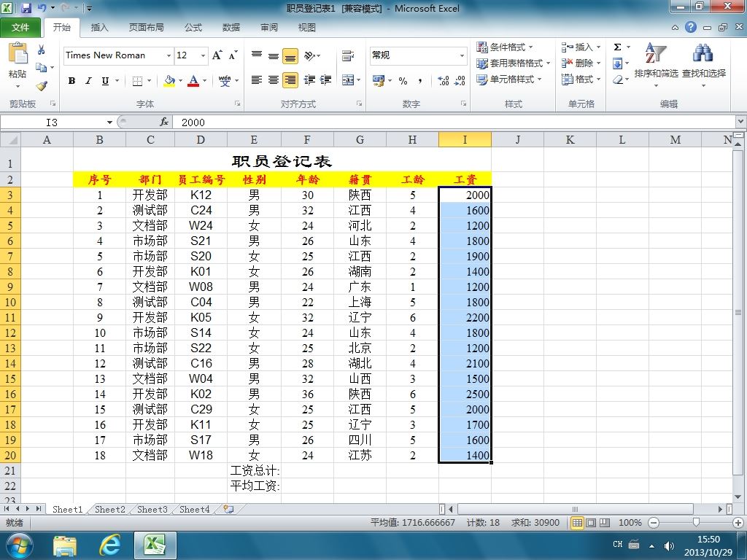Image resolution: width=747 pixels, height=560 pixels.
Task: Select the Format Painter brush
Action: click(x=42, y=86)
